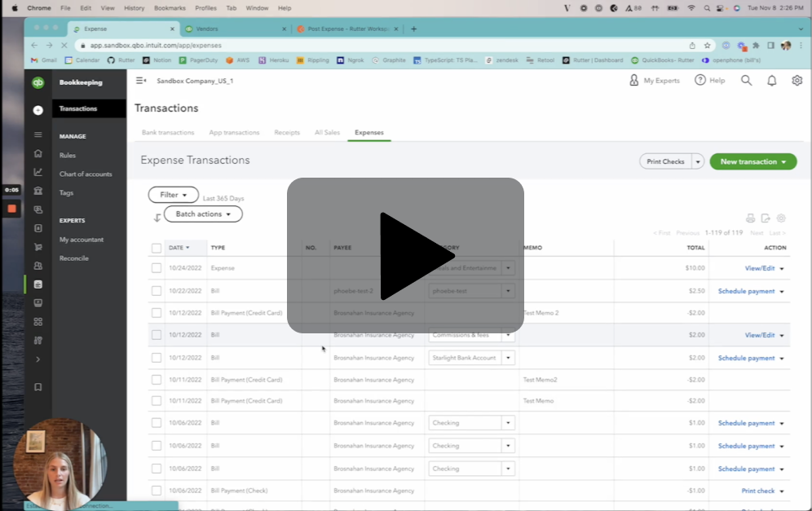Export the expense list
The height and width of the screenshot is (511, 812).
click(766, 218)
